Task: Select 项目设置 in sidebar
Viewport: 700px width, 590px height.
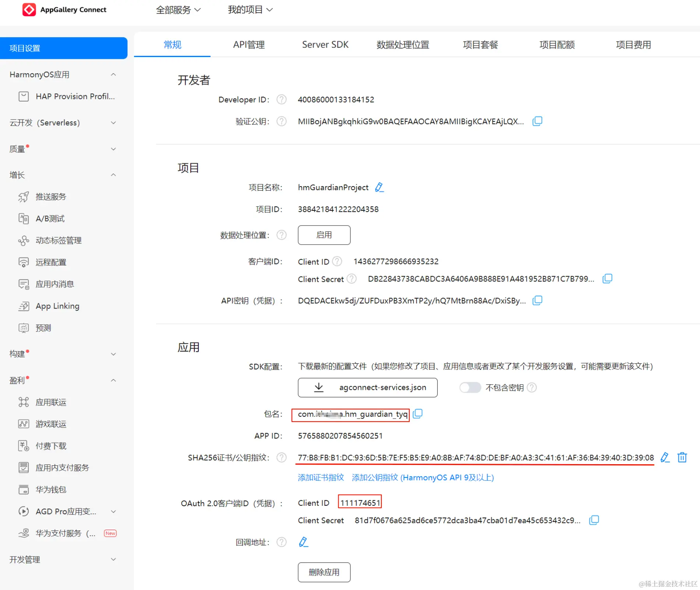Action: [x=64, y=48]
